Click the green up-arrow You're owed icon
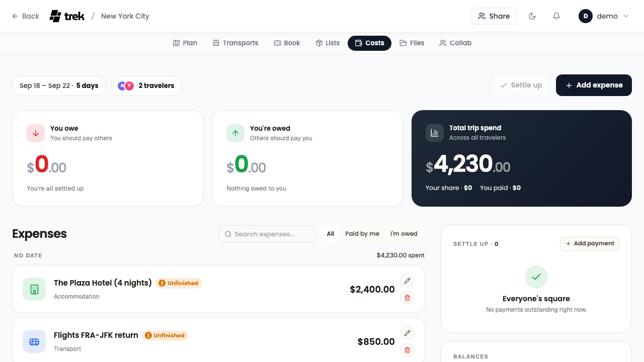The image size is (644, 362). click(235, 133)
